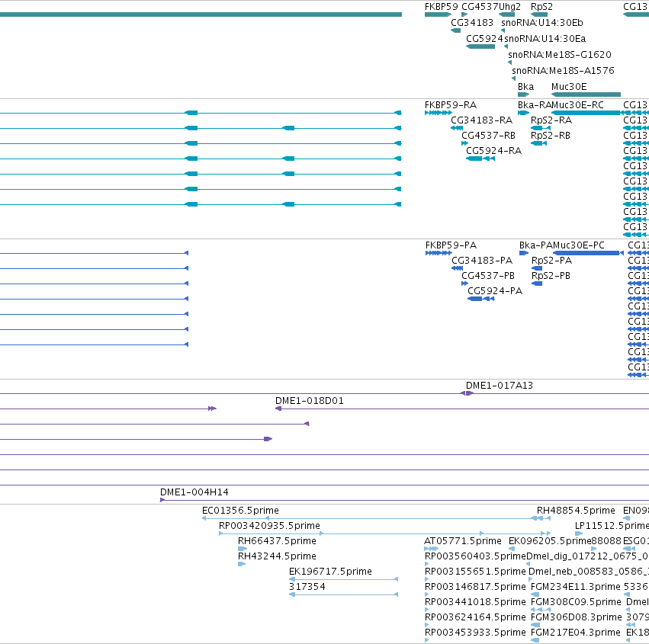Select the EC01356.5prime EST label
Viewport: 649px width, 644px height.
pos(240,511)
